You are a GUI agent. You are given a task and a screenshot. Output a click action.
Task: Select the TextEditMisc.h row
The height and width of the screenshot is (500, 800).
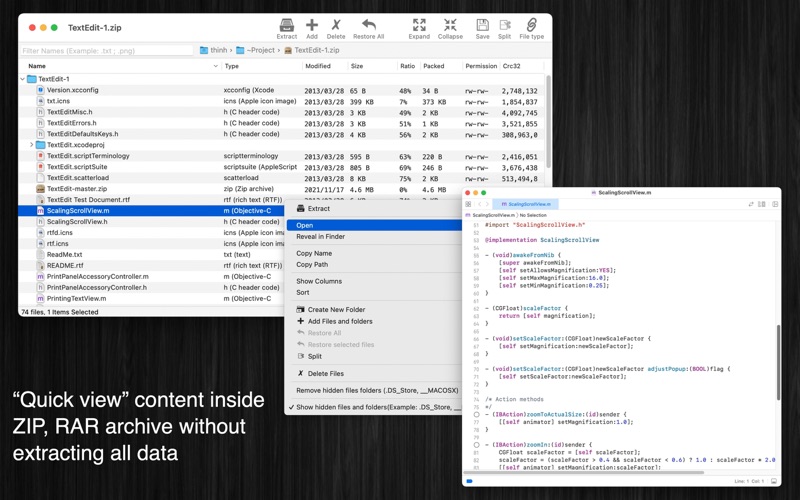tap(282, 112)
